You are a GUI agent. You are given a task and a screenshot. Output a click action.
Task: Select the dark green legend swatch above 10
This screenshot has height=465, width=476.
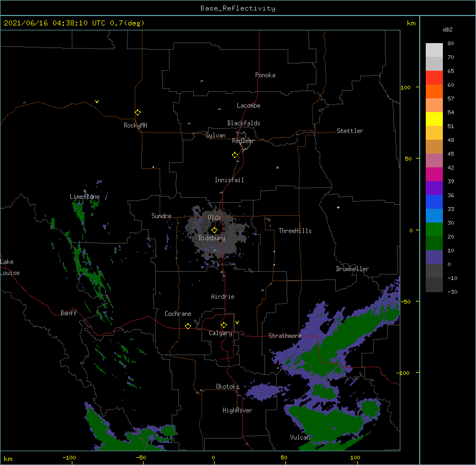coord(434,243)
